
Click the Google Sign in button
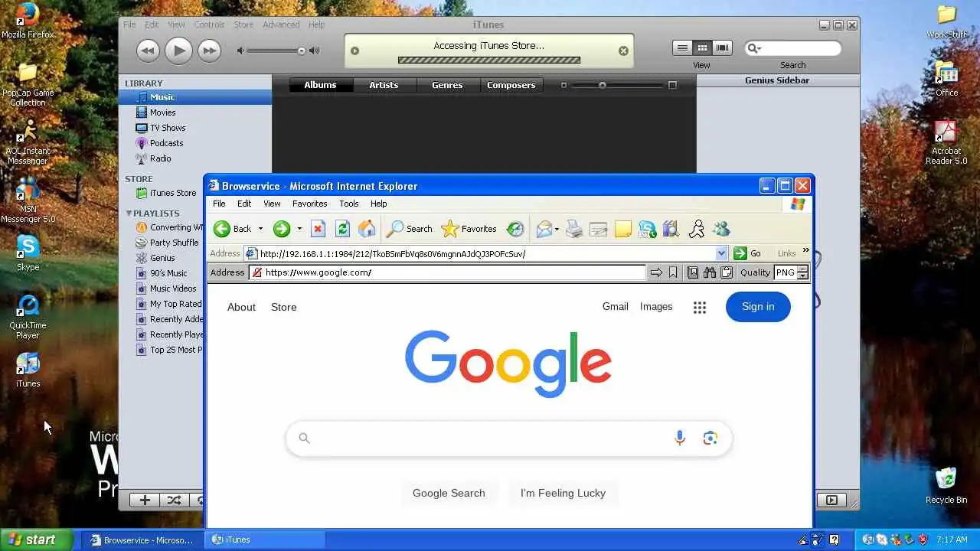pyautogui.click(x=758, y=307)
